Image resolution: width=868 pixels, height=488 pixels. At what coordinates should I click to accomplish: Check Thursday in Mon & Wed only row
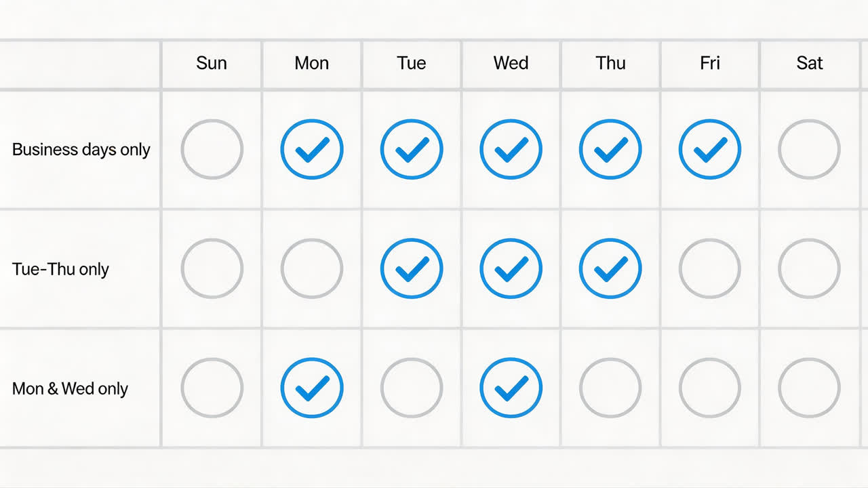(610, 388)
